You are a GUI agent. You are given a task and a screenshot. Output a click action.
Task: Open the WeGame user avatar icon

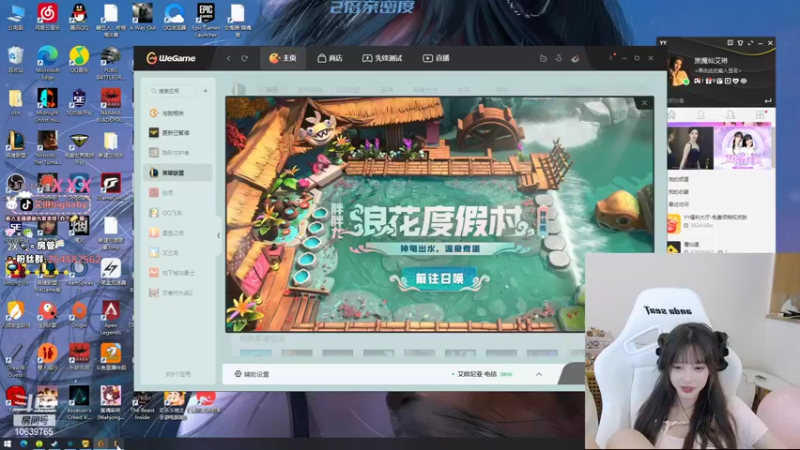575,58
